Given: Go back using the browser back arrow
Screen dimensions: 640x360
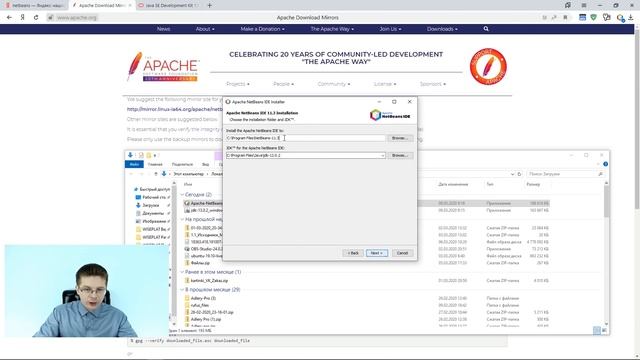Looking at the screenshot, I should coord(9,18).
